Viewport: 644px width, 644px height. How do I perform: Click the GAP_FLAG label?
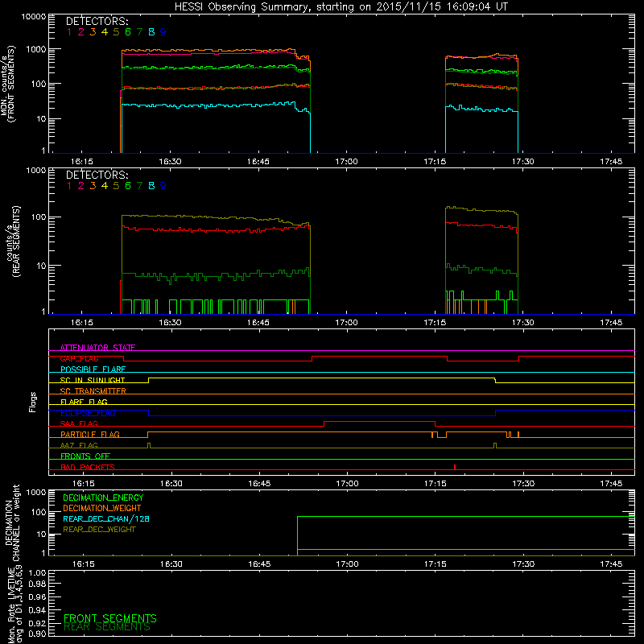[x=80, y=358]
